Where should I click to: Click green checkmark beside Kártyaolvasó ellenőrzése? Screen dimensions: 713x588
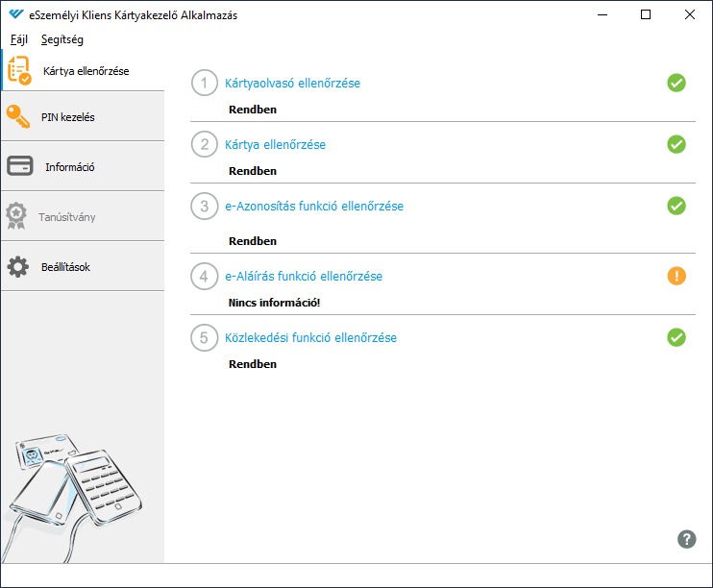tap(676, 83)
